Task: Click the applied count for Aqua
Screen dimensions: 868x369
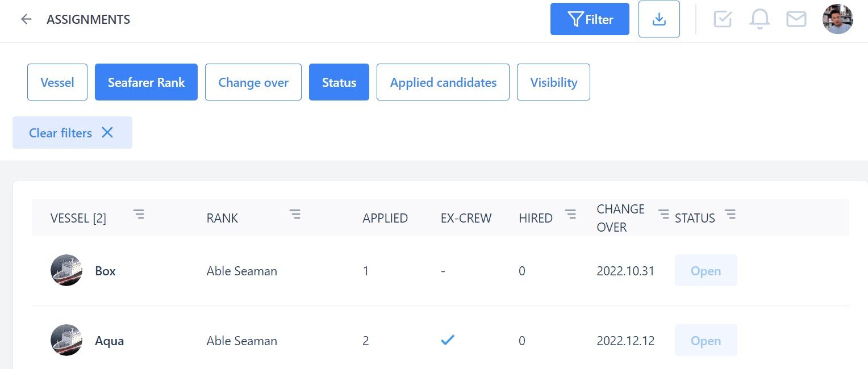Action: (366, 341)
